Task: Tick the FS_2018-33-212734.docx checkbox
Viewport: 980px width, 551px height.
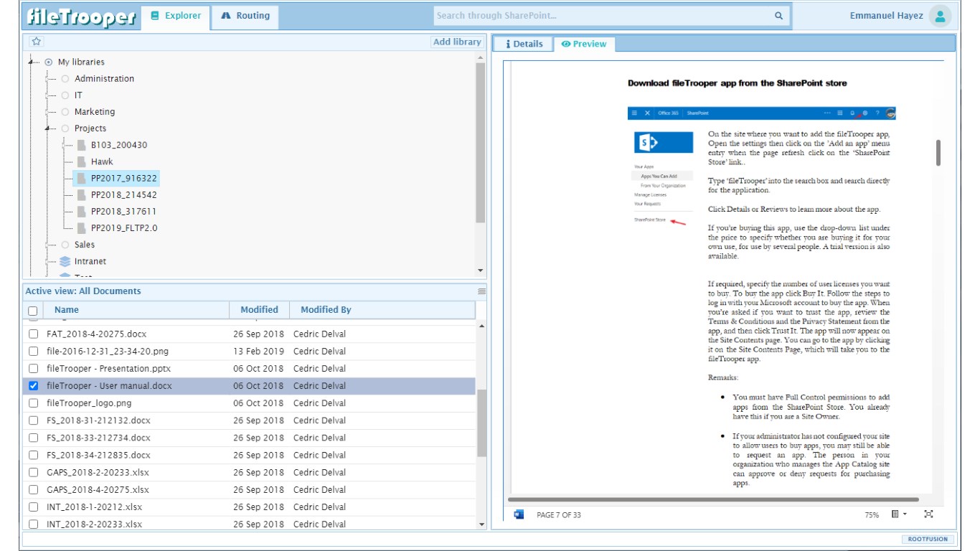Action: click(x=33, y=438)
